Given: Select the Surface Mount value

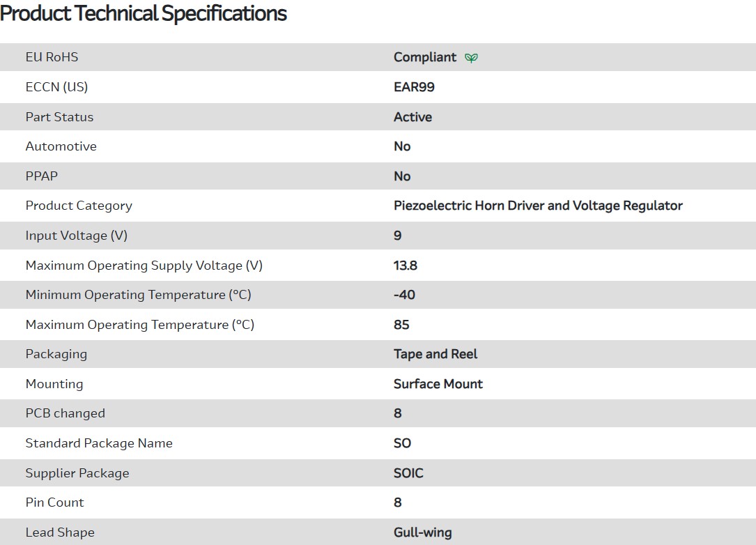Looking at the screenshot, I should point(438,384).
